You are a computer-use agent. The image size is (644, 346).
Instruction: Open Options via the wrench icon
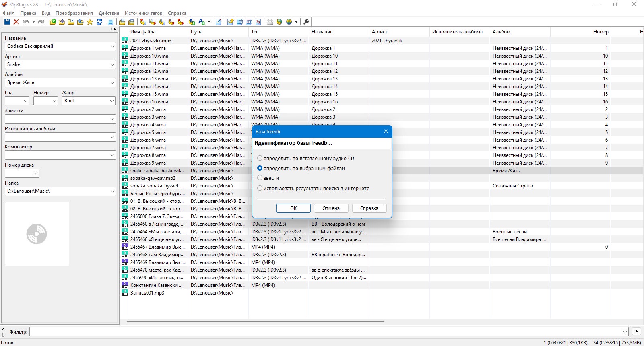[x=306, y=22]
